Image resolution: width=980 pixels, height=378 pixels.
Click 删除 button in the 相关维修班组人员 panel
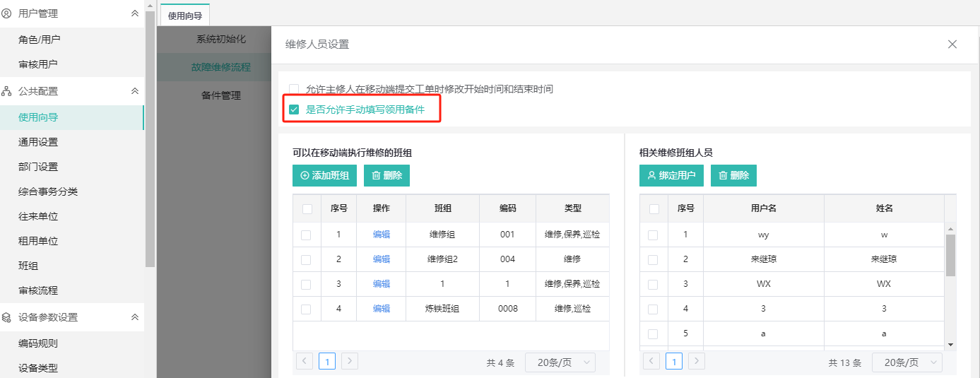733,175
